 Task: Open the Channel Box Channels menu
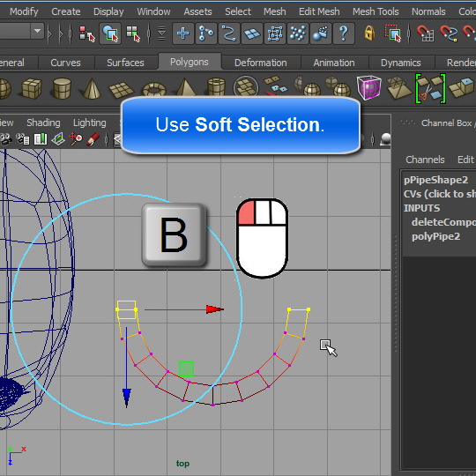click(x=425, y=160)
